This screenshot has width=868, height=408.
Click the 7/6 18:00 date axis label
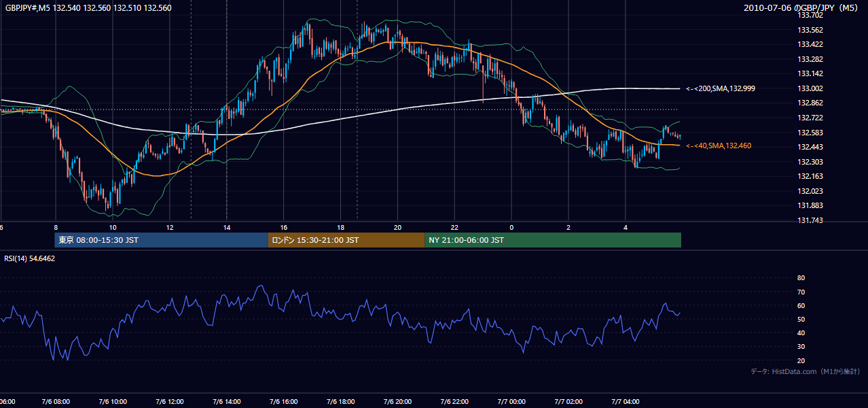[x=341, y=402]
